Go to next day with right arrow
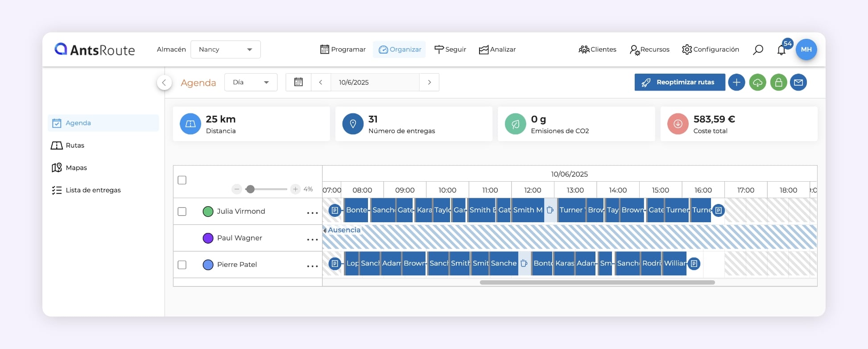This screenshot has height=349, width=868. click(429, 83)
